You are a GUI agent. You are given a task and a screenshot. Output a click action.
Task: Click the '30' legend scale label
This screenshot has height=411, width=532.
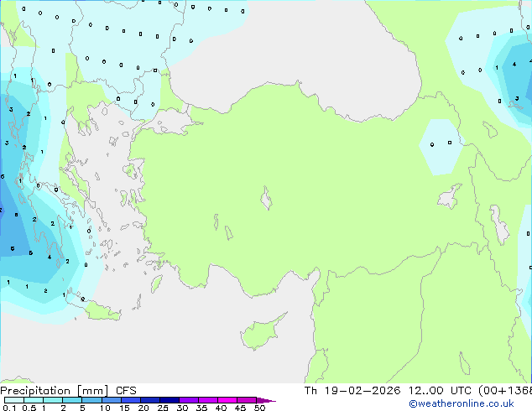pos(182,408)
